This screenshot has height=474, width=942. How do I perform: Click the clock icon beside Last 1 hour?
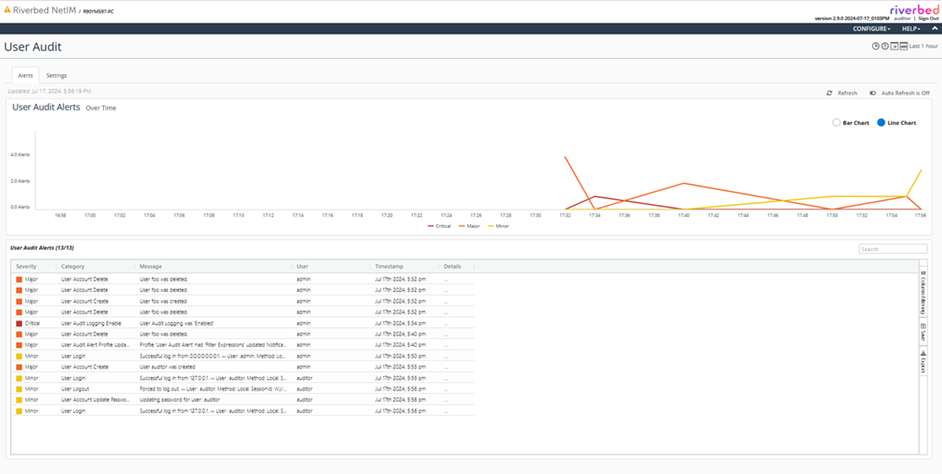[875, 46]
